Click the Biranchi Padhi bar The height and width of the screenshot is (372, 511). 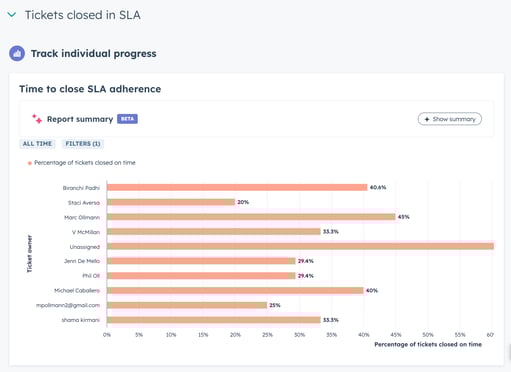coord(237,187)
